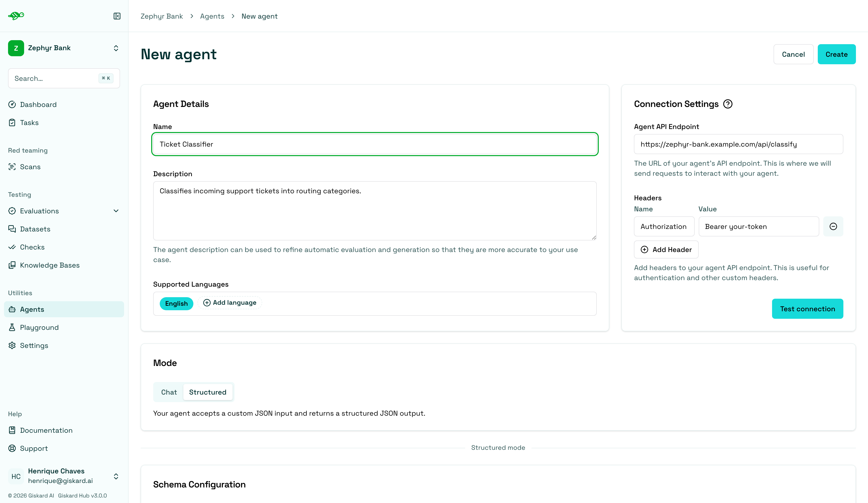This screenshot has width=868, height=503.
Task: Open the Support page link
Action: click(64, 448)
